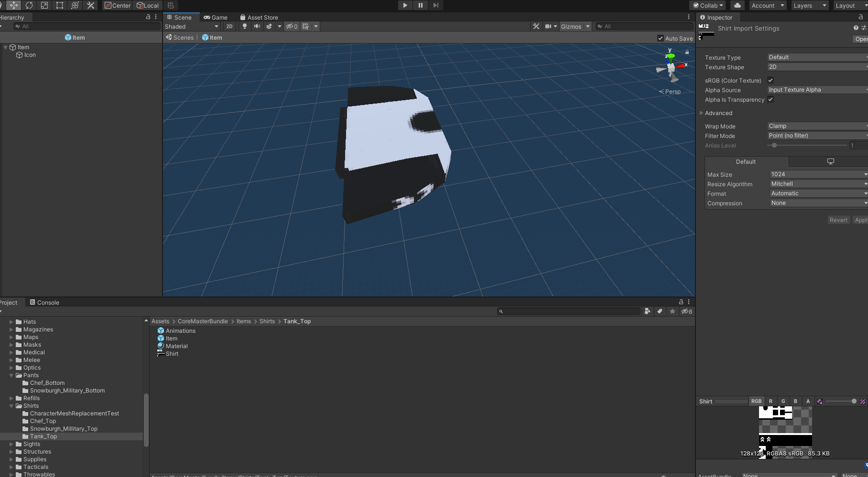This screenshot has width=868, height=477.
Task: Lock the Scene gizmo rotation
Action: 687,52
